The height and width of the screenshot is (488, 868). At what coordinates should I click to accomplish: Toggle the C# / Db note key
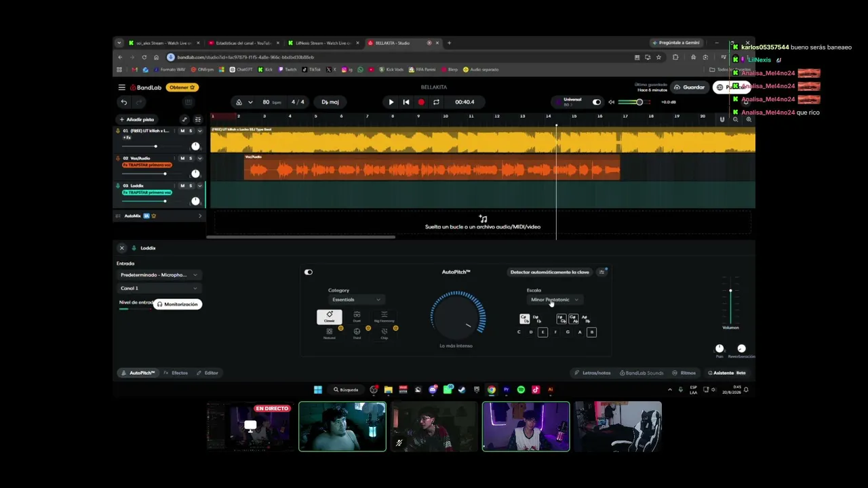point(524,319)
